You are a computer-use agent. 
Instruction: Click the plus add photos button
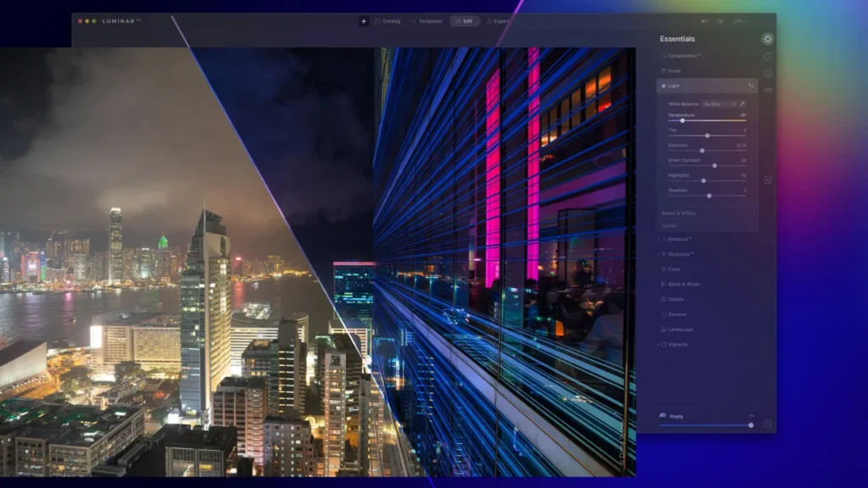click(364, 21)
